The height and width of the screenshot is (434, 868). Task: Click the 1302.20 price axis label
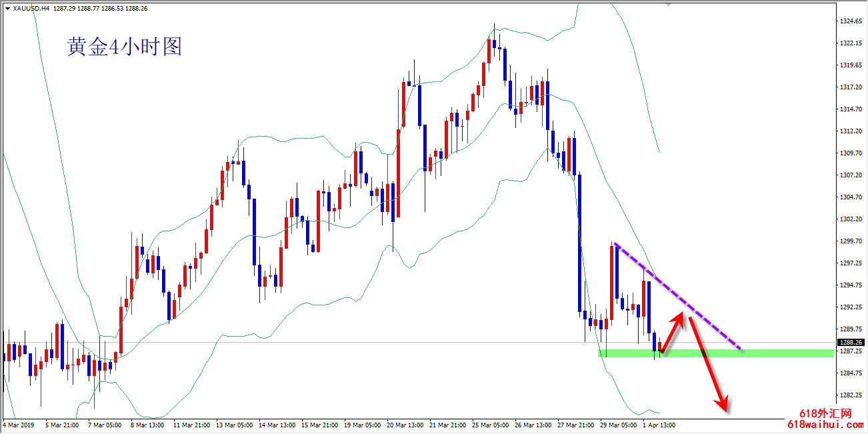(x=850, y=219)
